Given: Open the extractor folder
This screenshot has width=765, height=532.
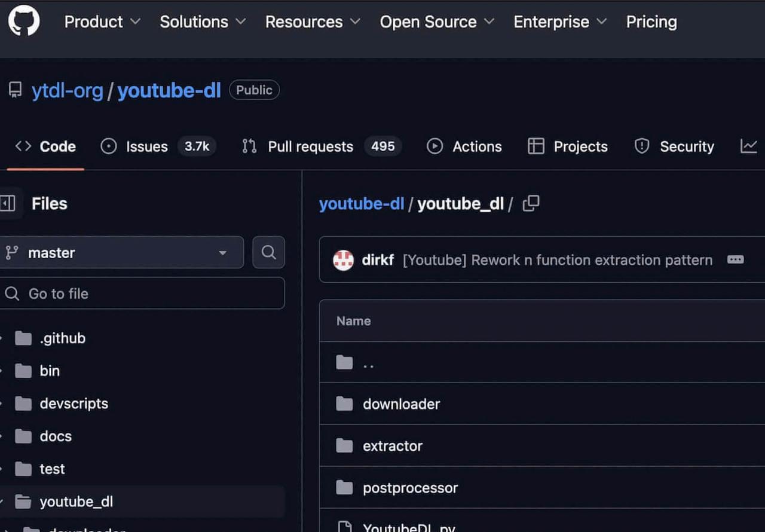Looking at the screenshot, I should (x=393, y=446).
